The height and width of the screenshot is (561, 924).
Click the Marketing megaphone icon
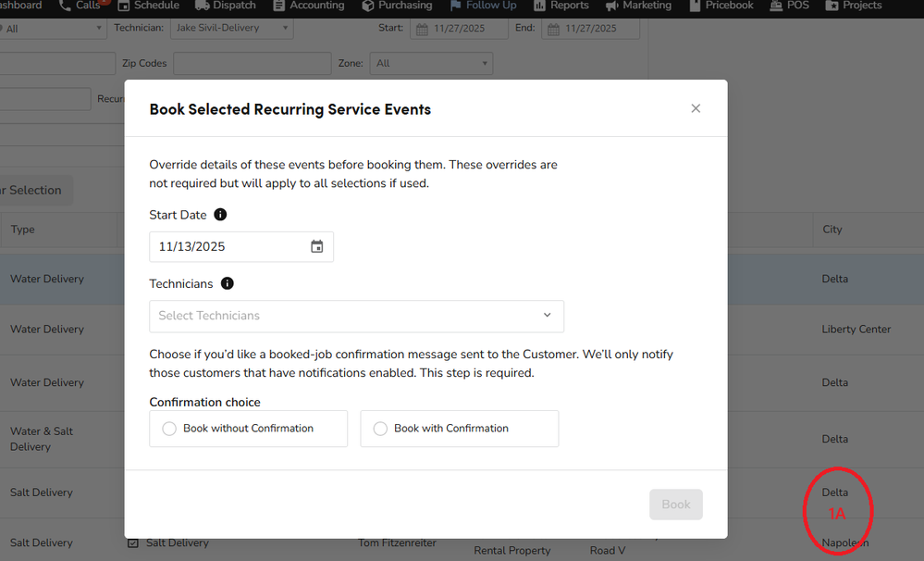611,6
